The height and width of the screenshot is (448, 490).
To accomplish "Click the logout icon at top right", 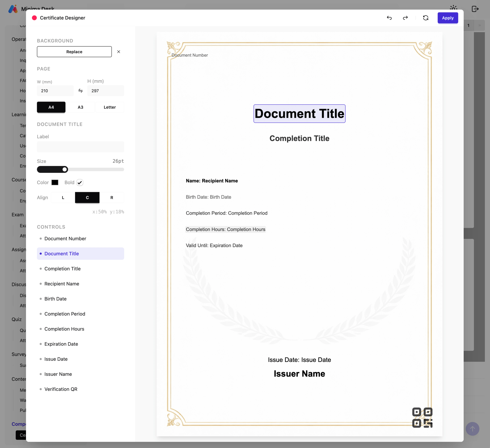I will (475, 9).
